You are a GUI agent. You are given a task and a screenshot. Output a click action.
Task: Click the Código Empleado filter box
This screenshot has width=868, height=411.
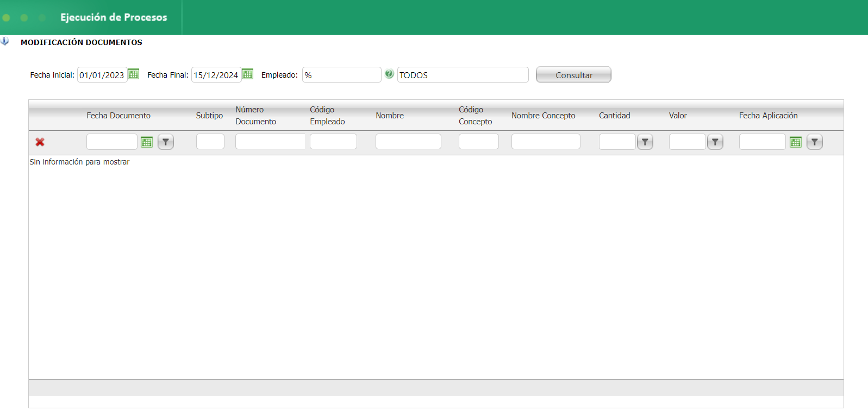click(x=333, y=142)
